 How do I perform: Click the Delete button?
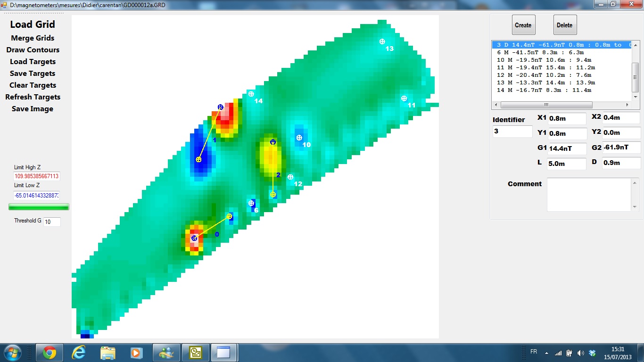coord(565,25)
